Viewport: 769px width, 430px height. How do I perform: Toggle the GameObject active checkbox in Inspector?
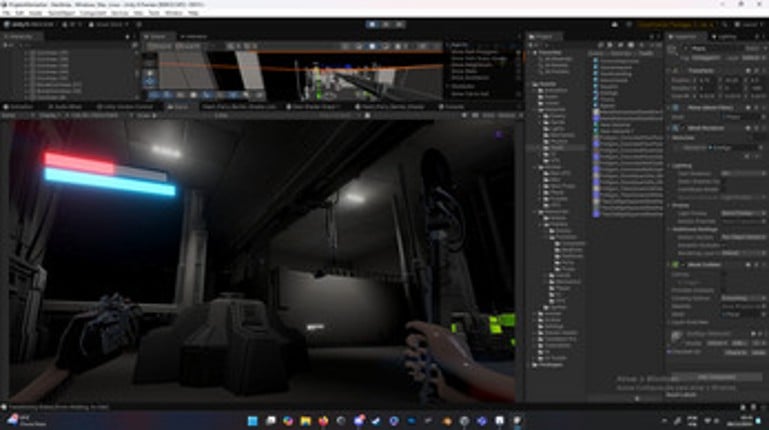(x=688, y=48)
